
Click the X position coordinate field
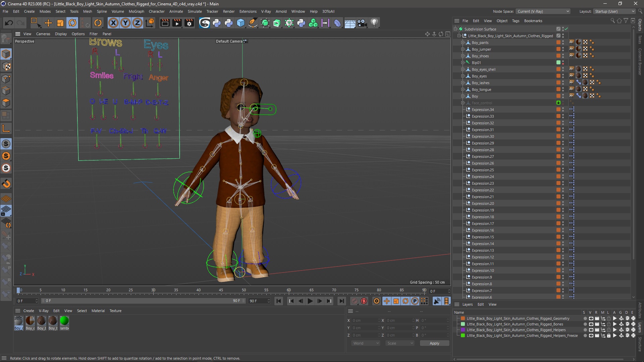point(366,320)
